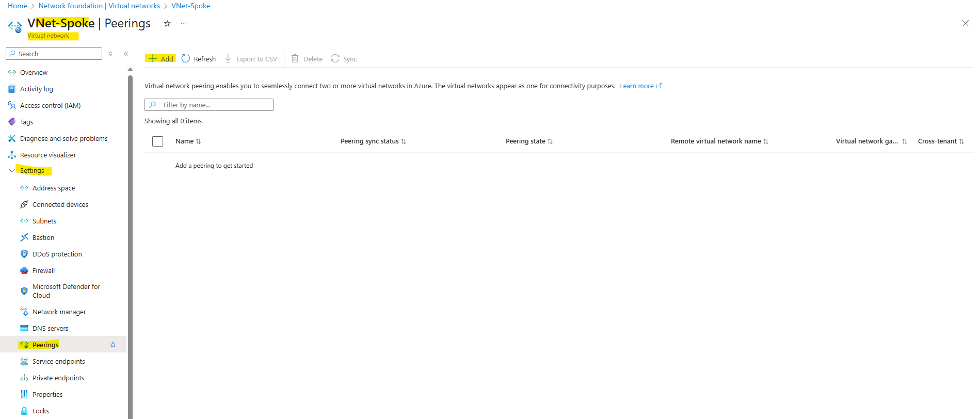Click the Sync icon in toolbar
The image size is (980, 419).
point(335,59)
